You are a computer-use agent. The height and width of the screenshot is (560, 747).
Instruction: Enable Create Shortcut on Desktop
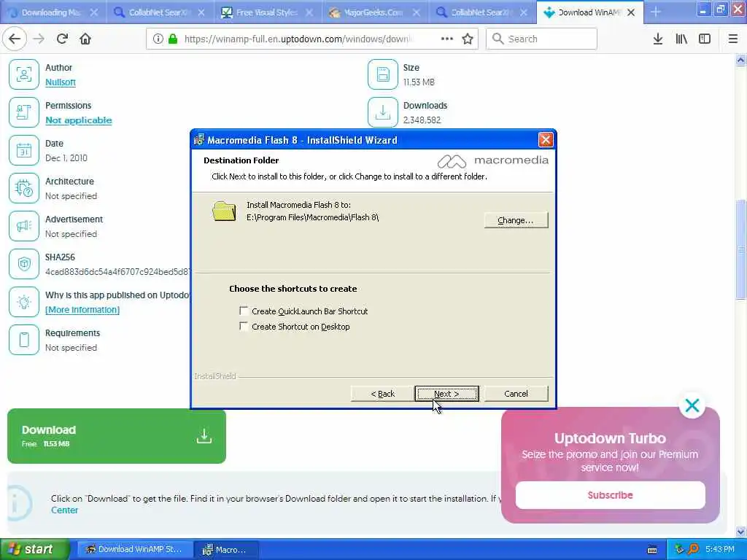(244, 327)
